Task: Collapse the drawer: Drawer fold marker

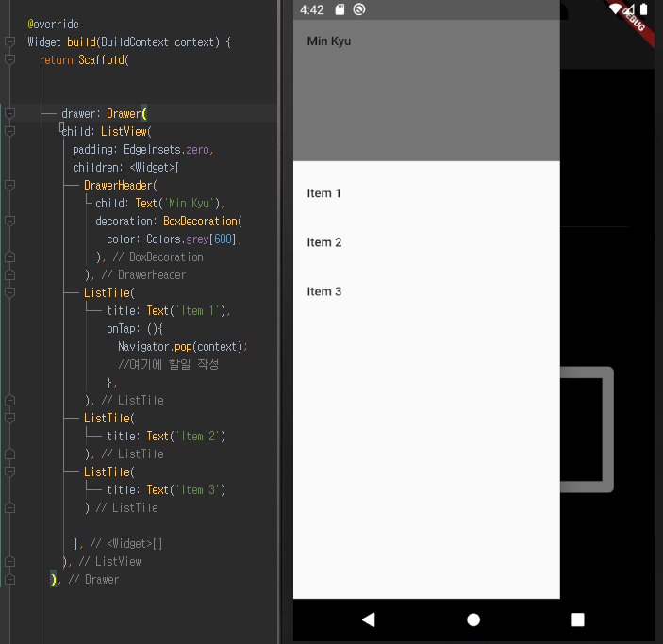Action: [x=9, y=113]
